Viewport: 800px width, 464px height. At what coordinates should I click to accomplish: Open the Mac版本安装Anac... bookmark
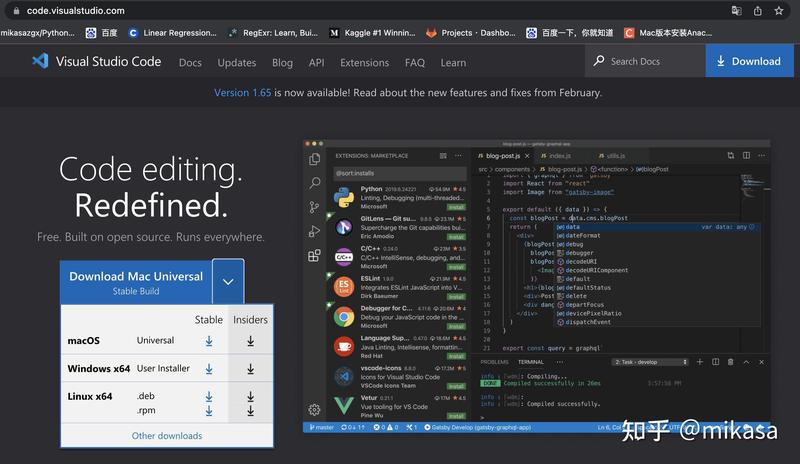[668, 33]
